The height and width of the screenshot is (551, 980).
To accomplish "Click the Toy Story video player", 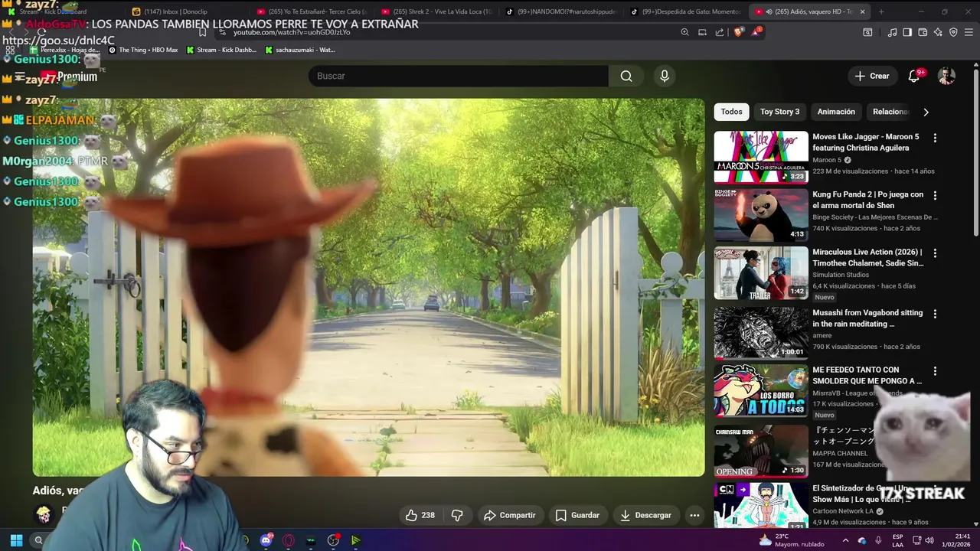I will point(368,287).
